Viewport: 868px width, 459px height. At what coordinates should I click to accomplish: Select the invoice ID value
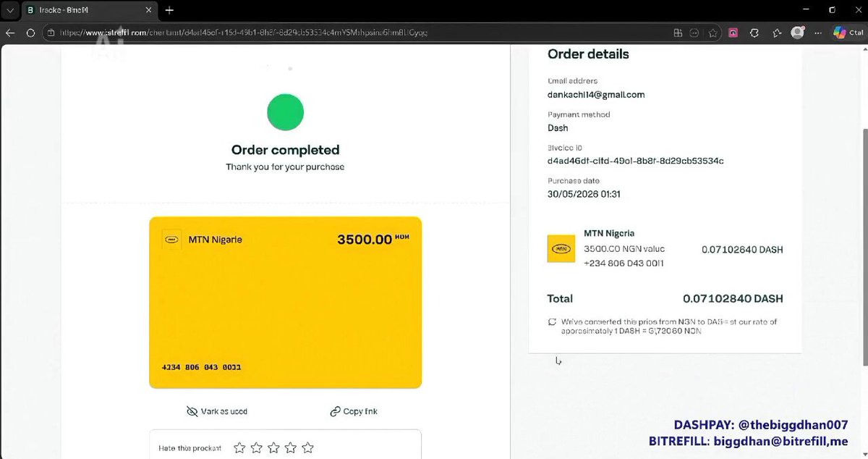tap(636, 161)
